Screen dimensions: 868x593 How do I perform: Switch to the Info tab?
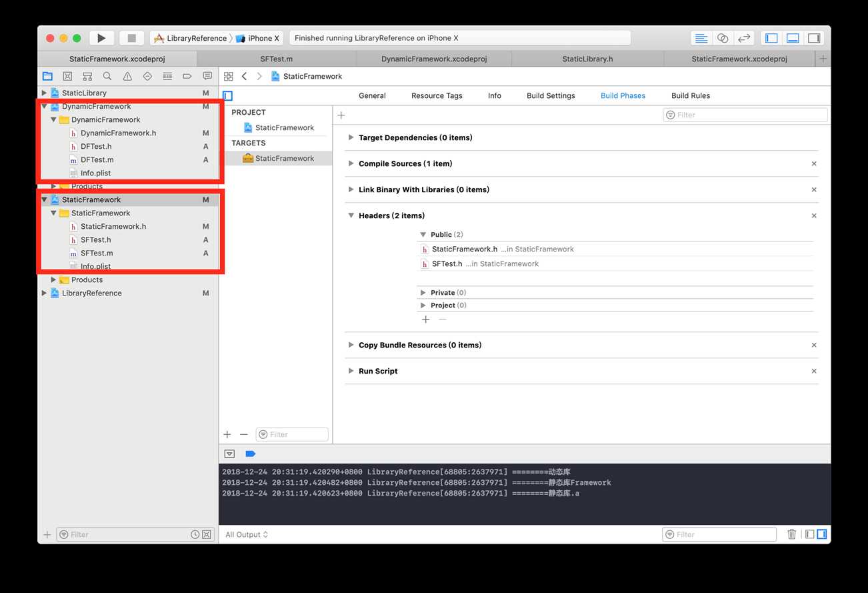[495, 95]
